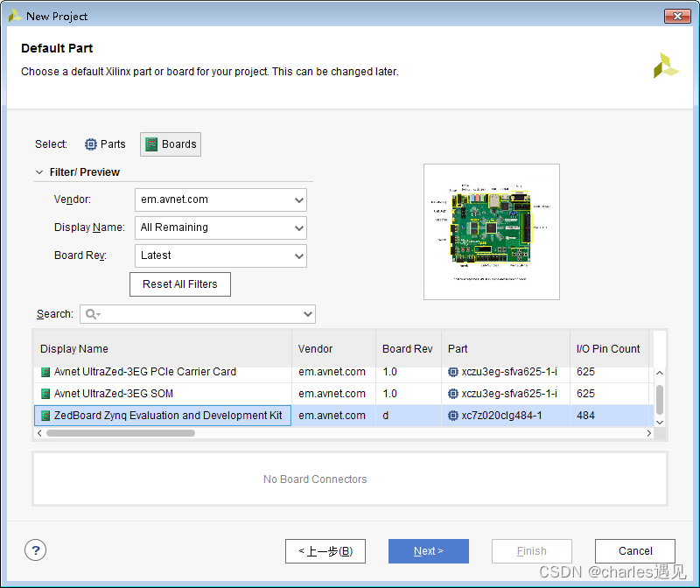700x588 pixels.
Task: Click I/O pin count 484 cell
Action: pyautogui.click(x=609, y=416)
